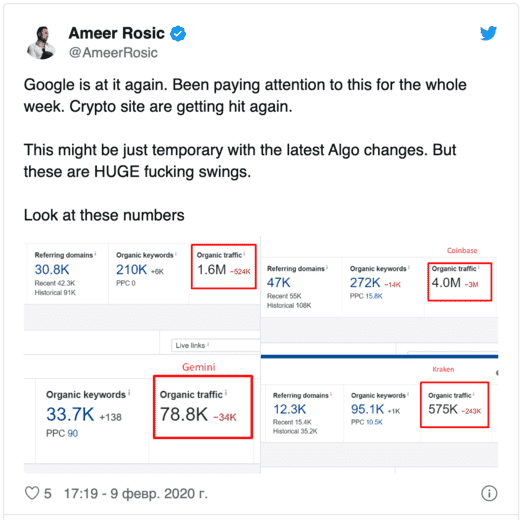Image resolution: width=521 pixels, height=520 pixels.
Task: Click the 30.8K referring domains value
Action: [52, 269]
